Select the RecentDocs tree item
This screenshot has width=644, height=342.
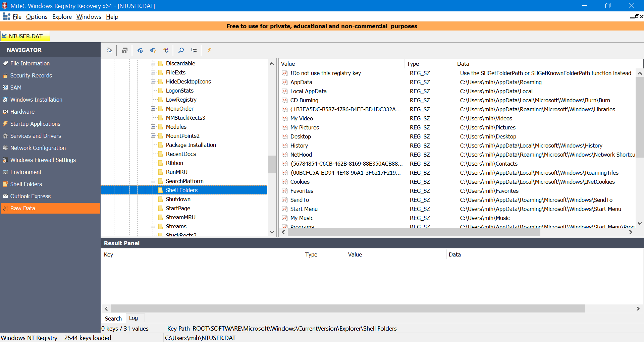[181, 154]
